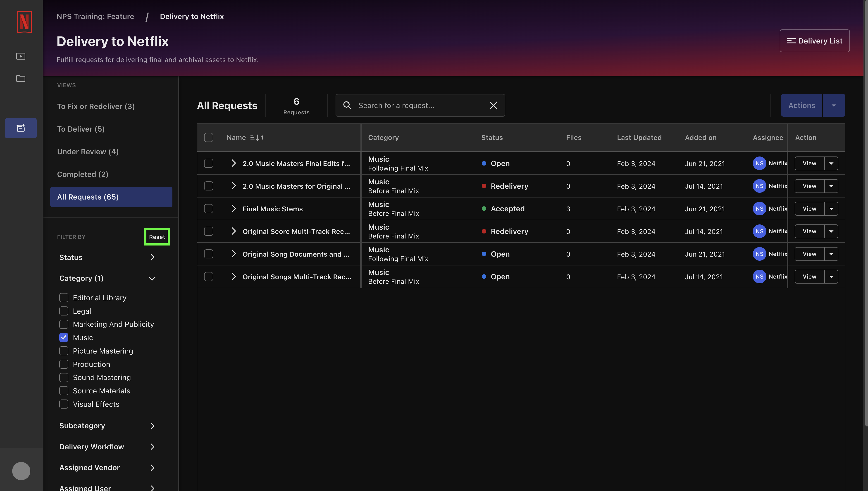
Task: Expand the Final Music Stems row
Action: (x=234, y=208)
